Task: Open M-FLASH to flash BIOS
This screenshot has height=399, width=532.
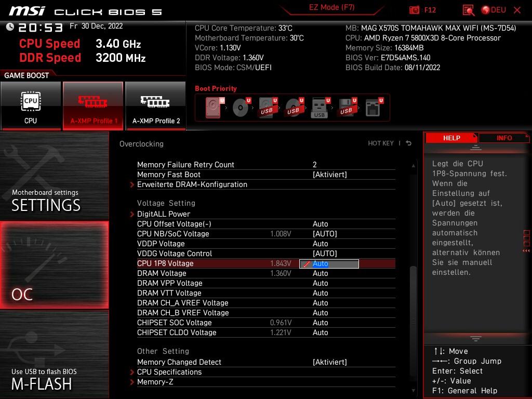Action: point(54,355)
